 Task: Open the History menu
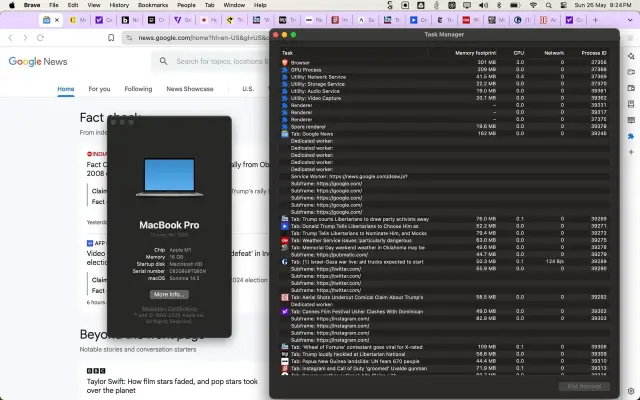tap(119, 5)
